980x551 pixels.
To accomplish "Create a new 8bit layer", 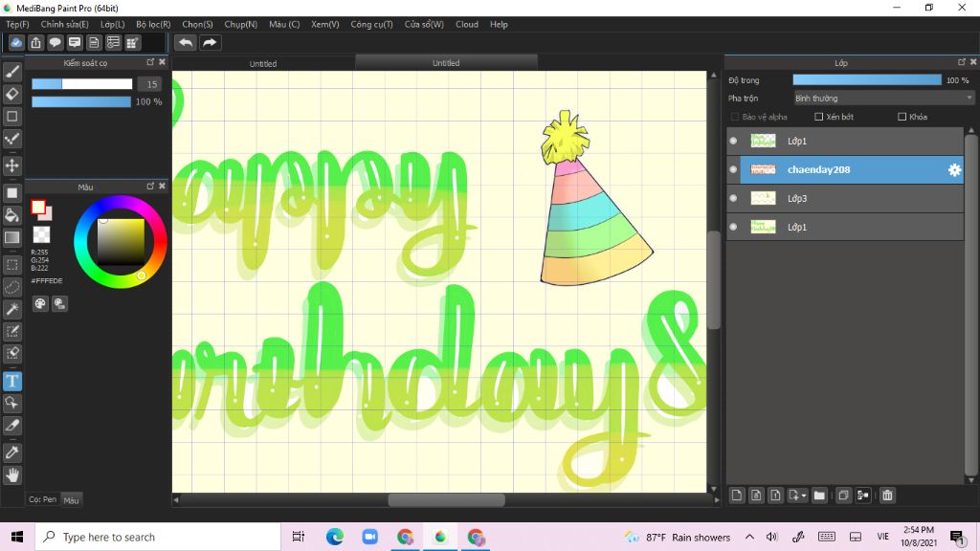I will (756, 496).
